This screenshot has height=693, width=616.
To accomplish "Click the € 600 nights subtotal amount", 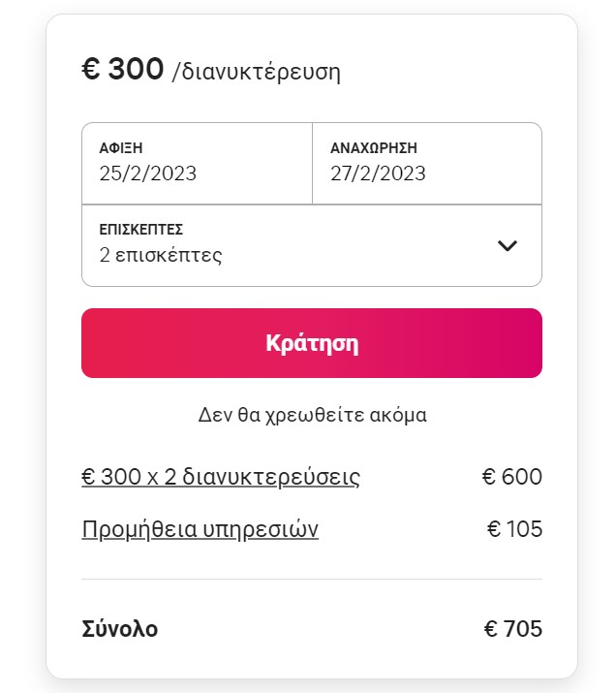I will [511, 477].
